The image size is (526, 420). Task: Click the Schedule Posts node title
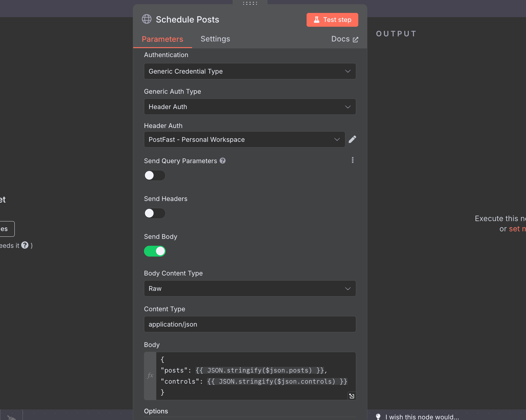click(x=187, y=20)
